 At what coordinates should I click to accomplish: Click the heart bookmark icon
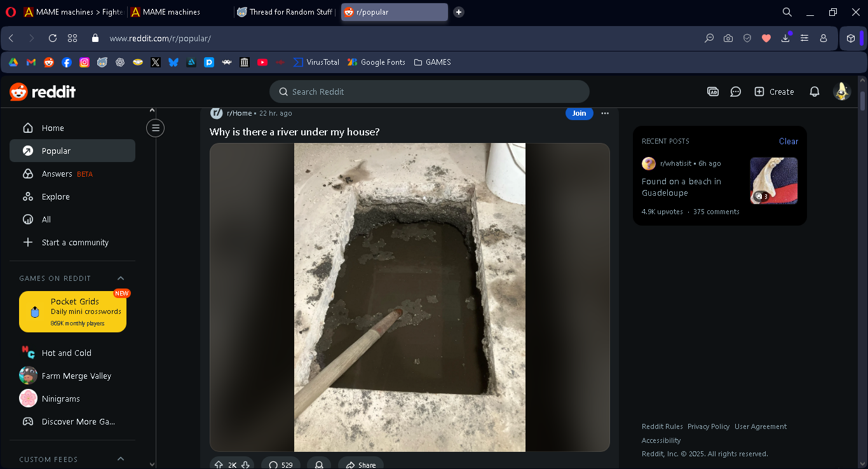tap(766, 38)
